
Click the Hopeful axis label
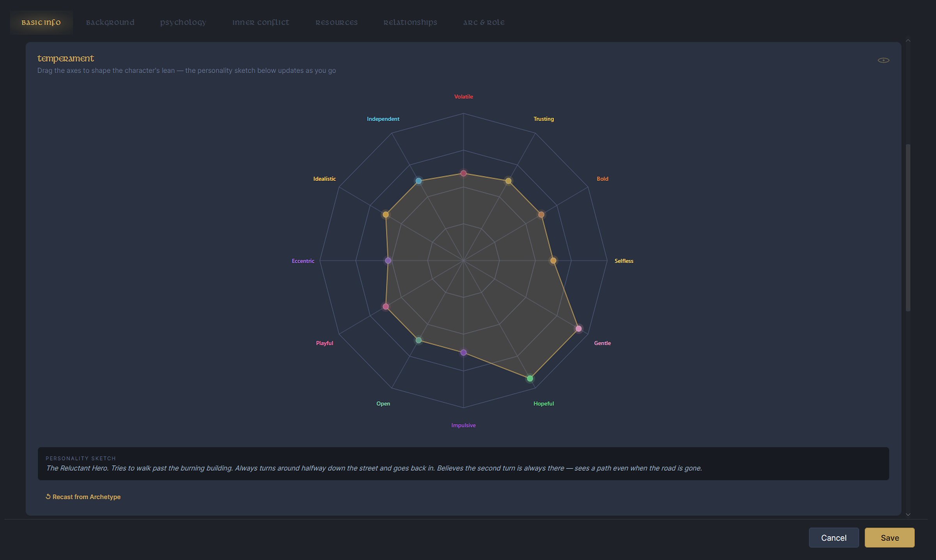point(543,404)
